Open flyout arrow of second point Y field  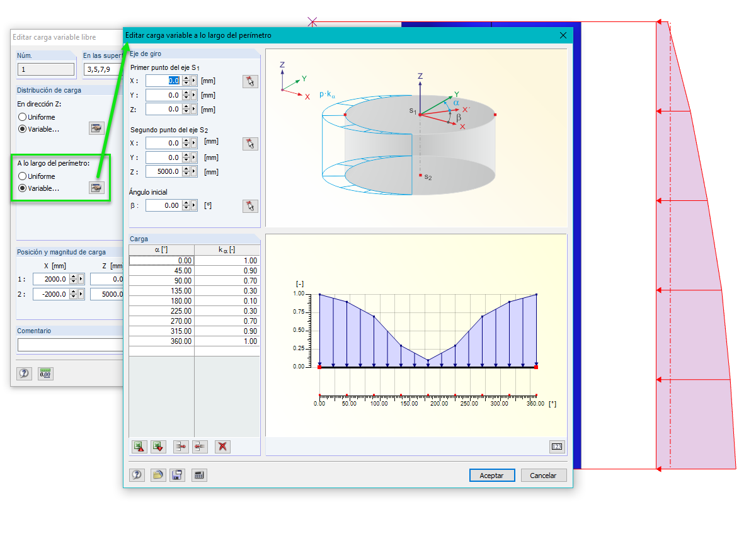point(194,157)
